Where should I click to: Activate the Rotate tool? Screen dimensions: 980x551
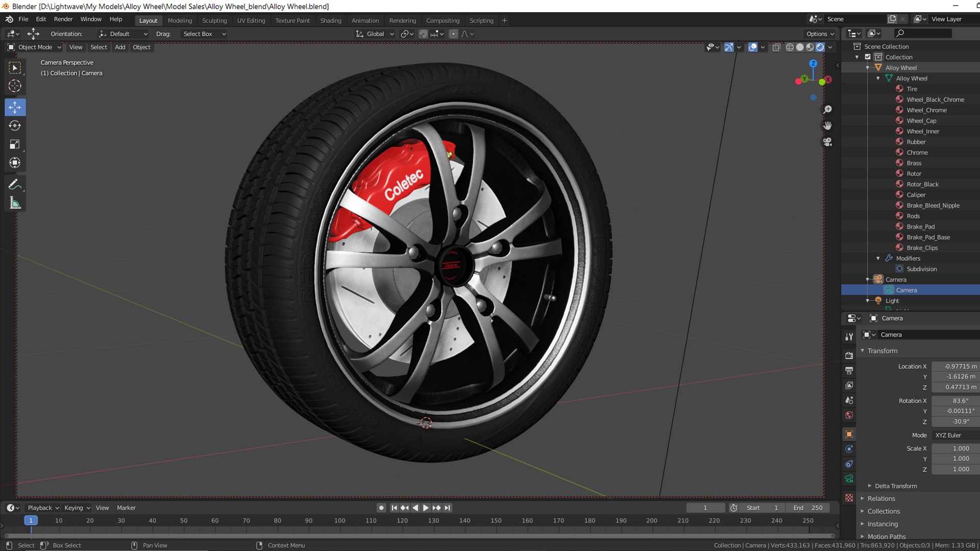pos(15,126)
